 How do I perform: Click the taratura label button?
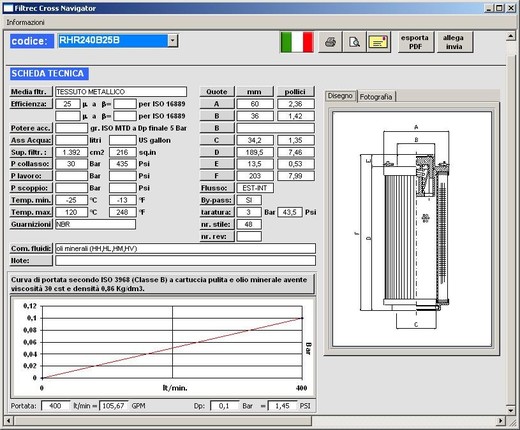coord(217,212)
